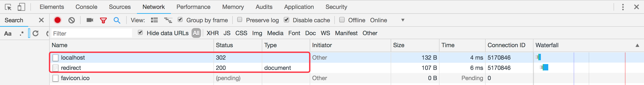Open the Sources tab

pos(120,7)
